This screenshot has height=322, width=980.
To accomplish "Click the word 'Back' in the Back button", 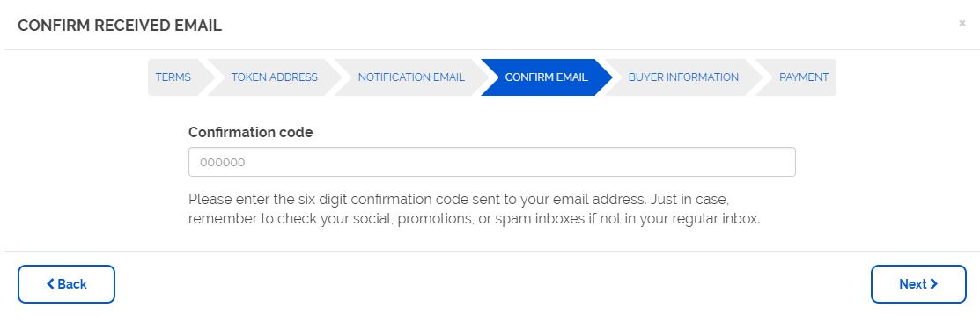I will pyautogui.click(x=72, y=284).
